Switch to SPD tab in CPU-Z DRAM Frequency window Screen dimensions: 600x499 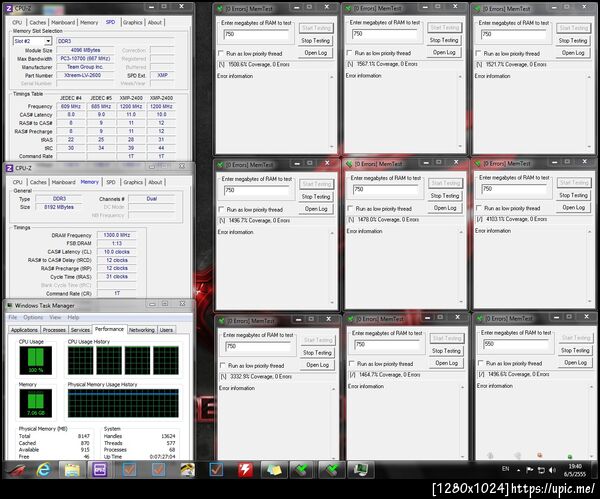pos(111,182)
